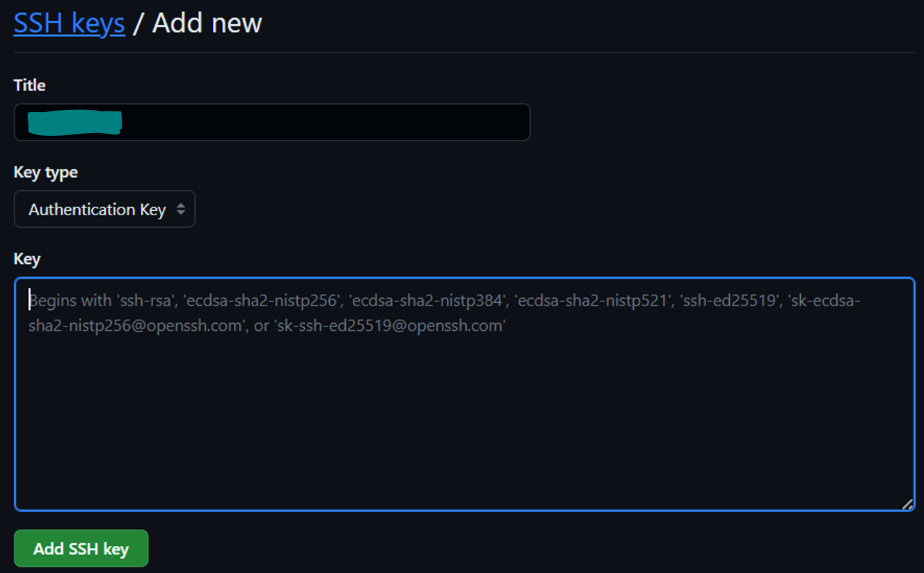Screen dimensions: 924x573
Task: Select the 'Authentication Key' option text
Action: [x=97, y=209]
